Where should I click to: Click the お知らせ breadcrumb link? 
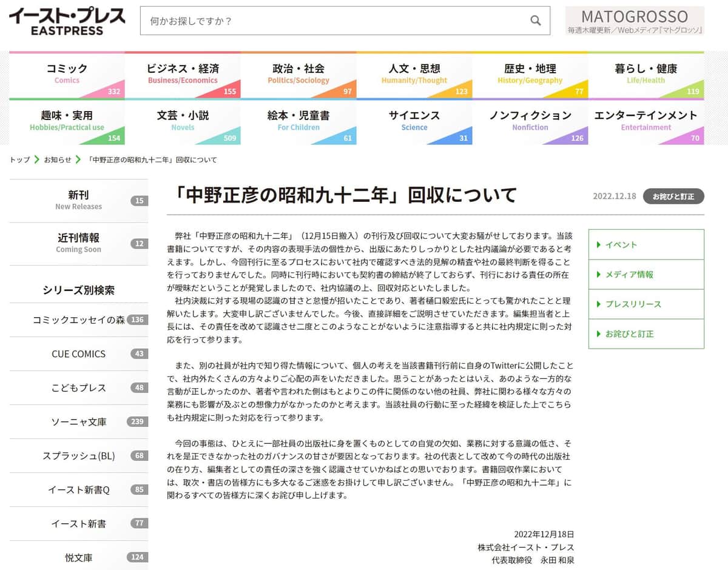(x=58, y=160)
